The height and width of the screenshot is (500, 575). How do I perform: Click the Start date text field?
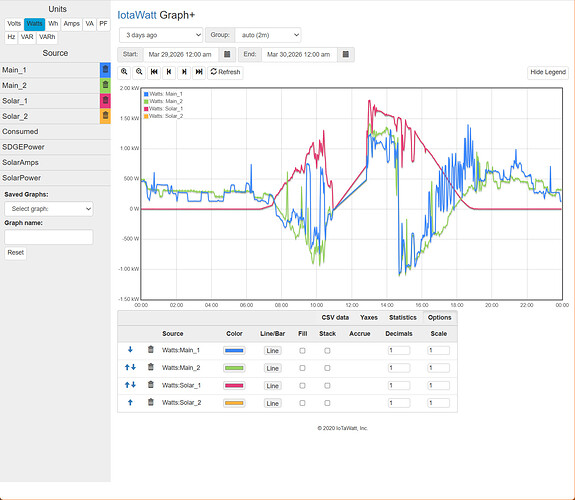(181, 54)
